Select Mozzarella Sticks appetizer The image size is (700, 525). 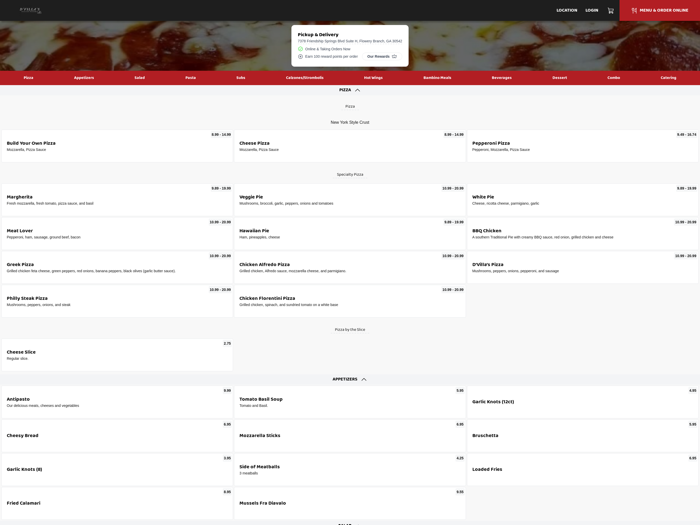click(x=350, y=436)
